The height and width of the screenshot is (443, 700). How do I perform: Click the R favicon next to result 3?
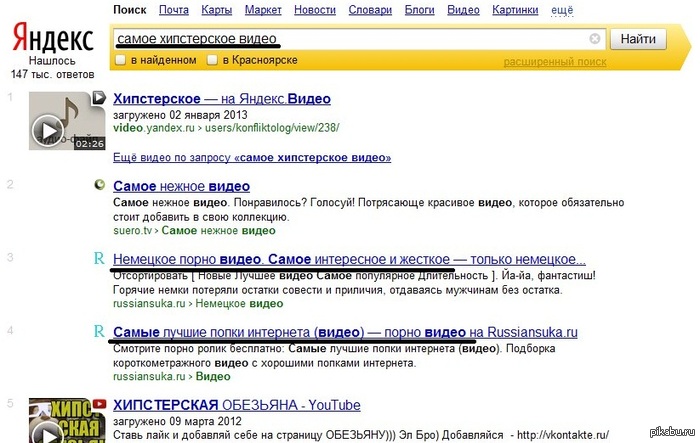98,258
